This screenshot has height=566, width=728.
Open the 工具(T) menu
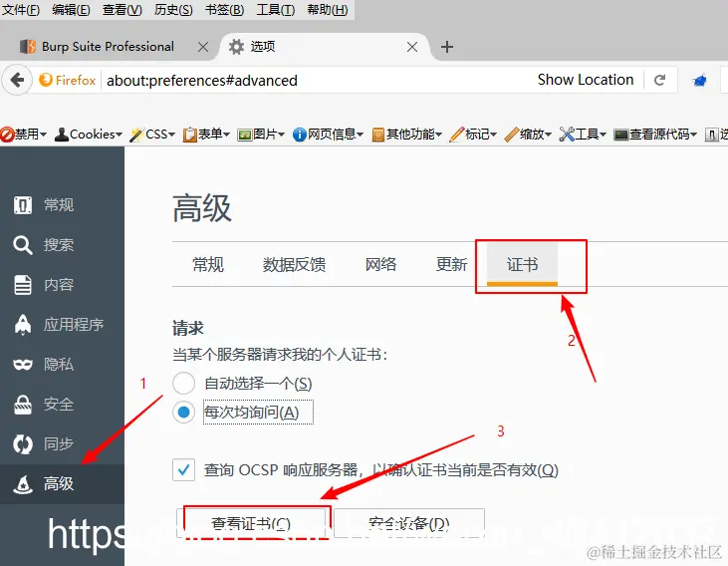click(276, 9)
